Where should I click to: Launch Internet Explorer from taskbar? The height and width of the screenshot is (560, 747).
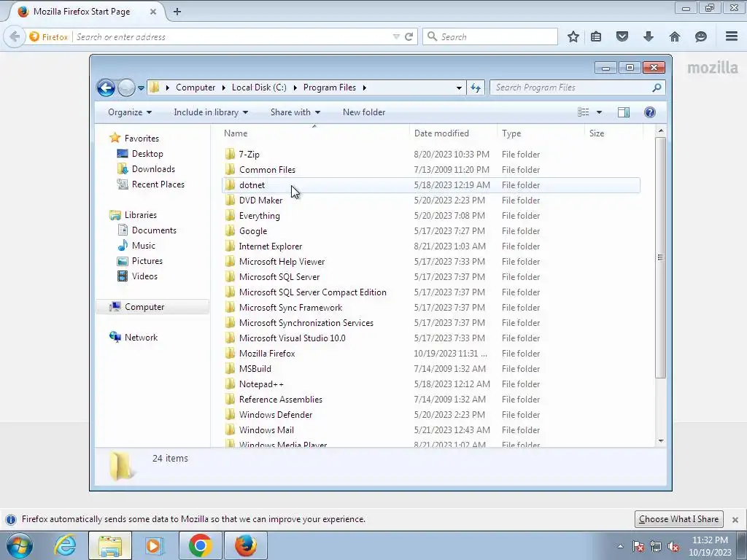point(65,545)
